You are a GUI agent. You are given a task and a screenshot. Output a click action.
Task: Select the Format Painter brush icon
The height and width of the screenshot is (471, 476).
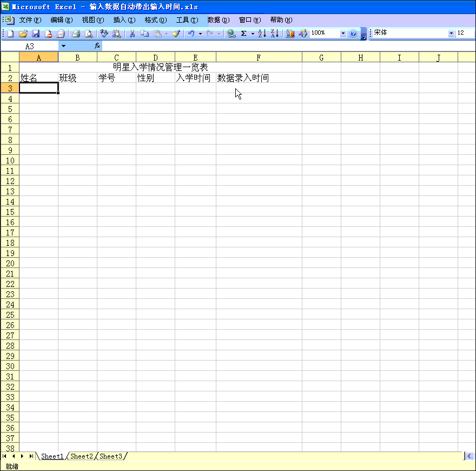click(176, 34)
